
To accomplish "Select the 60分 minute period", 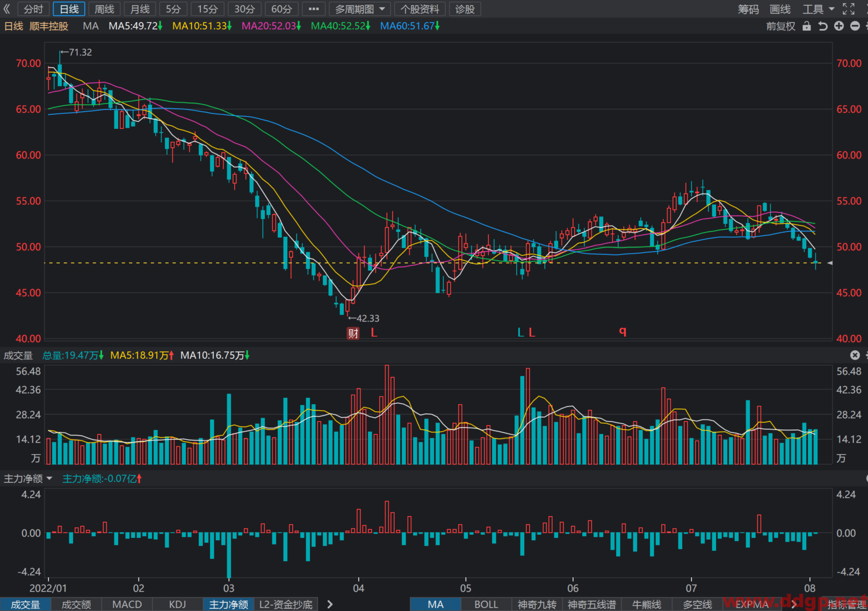I will click(281, 9).
